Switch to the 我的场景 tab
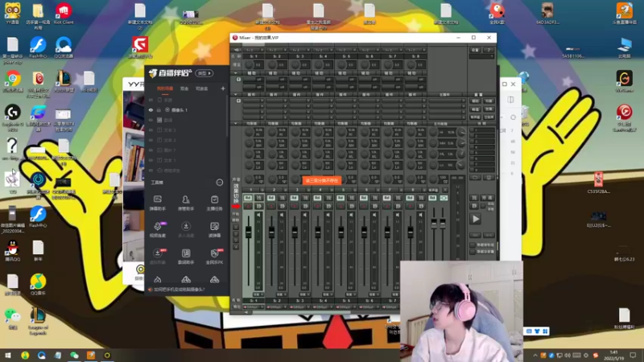Image resolution: width=644 pixels, height=362 pixels. [x=165, y=88]
